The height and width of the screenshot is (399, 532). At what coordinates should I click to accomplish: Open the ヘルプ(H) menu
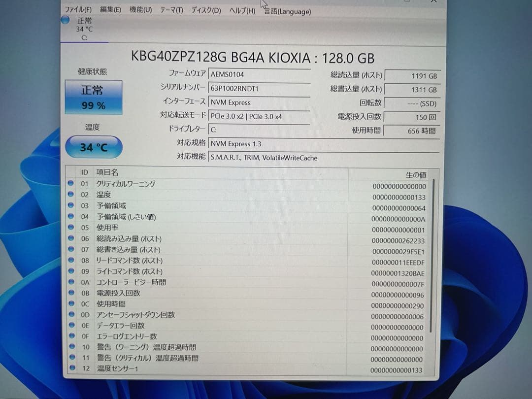point(242,11)
